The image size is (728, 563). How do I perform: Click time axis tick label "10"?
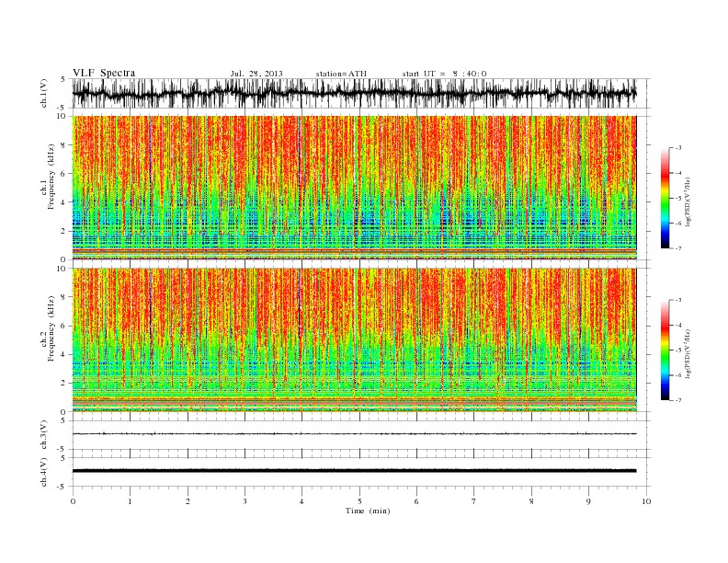pyautogui.click(x=646, y=501)
